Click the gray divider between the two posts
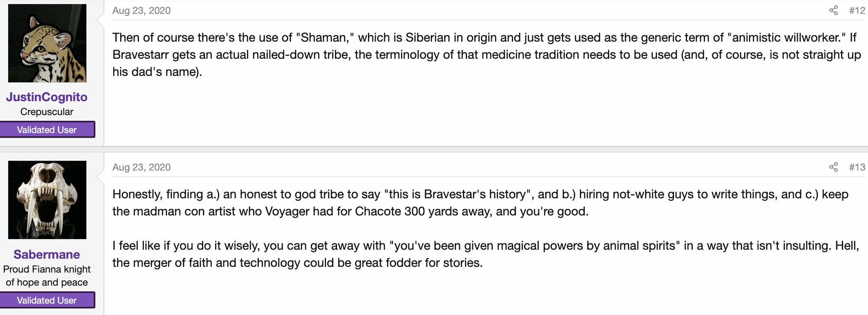 (x=434, y=149)
